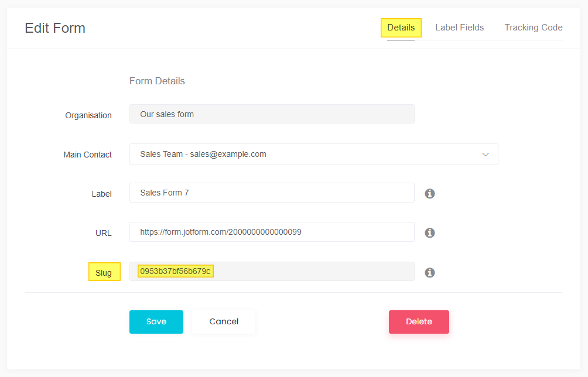The image size is (588, 377).
Task: Click the URL field label
Action: [x=104, y=233]
